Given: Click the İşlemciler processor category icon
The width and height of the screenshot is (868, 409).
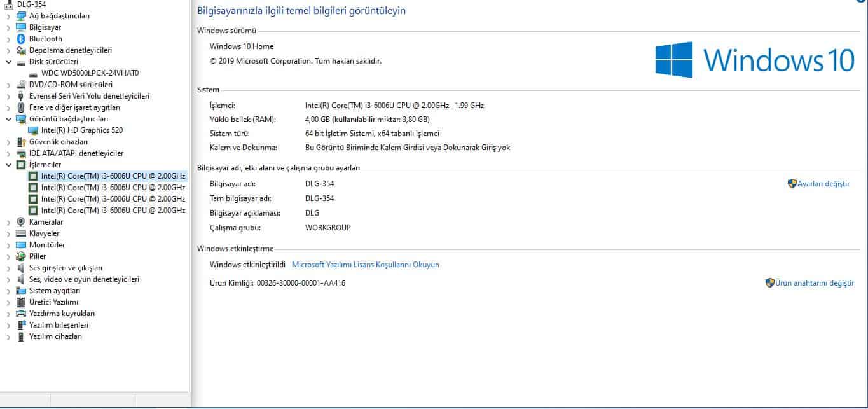Looking at the screenshot, I should (x=21, y=165).
